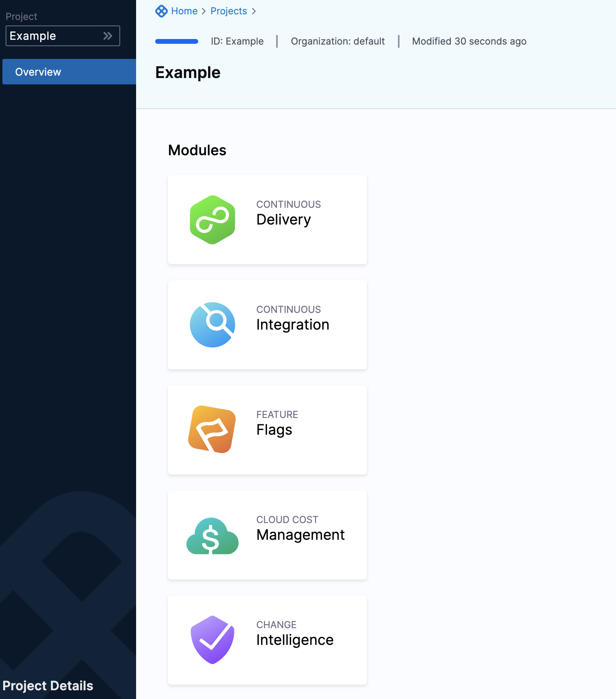Screen dimensions: 616x699
Task: Click the Harness logo in breadcrumb
Action: pos(161,11)
